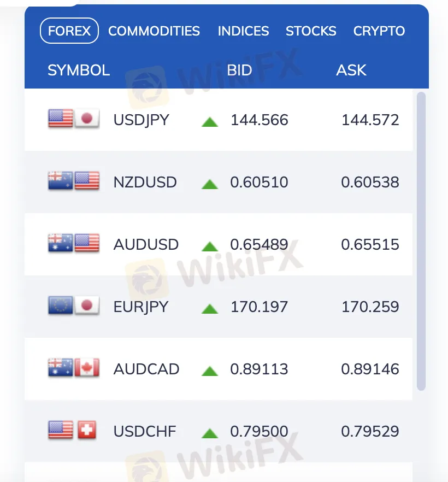This screenshot has height=482, width=448.
Task: Click the NZDUSD flag pair icon
Action: point(74,181)
